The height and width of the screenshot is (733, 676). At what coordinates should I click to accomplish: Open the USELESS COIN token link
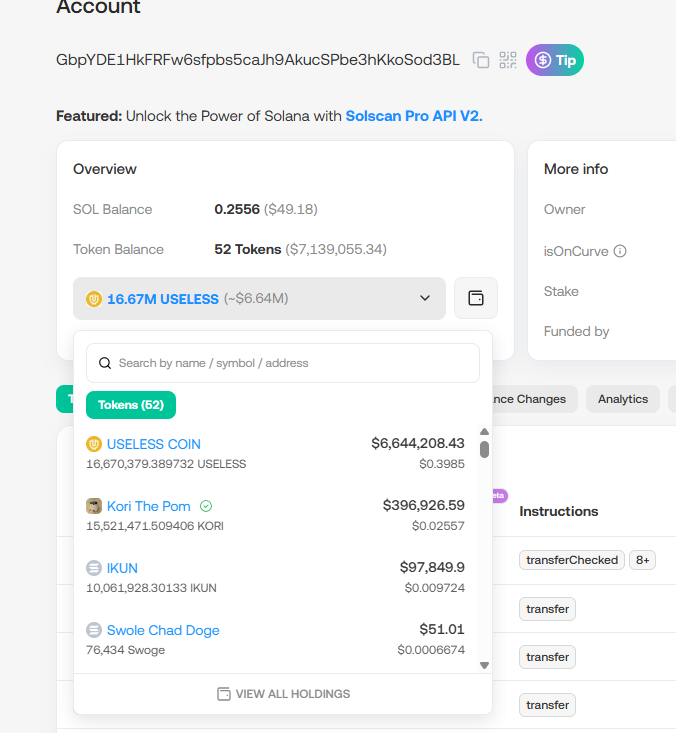click(154, 444)
